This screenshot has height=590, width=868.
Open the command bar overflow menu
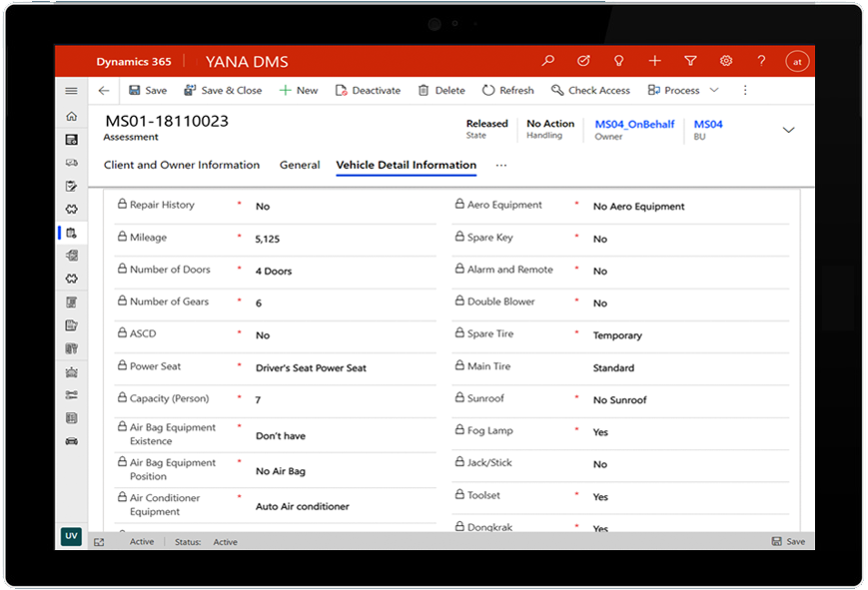coord(745,90)
